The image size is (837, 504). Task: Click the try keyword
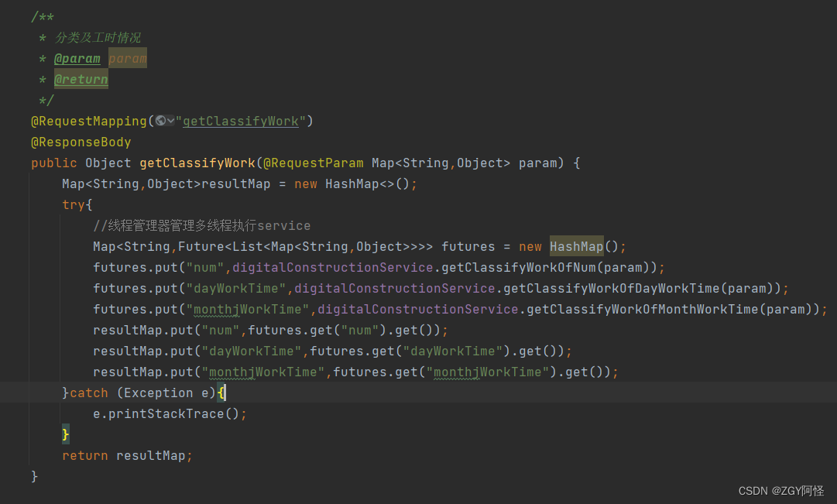(73, 204)
